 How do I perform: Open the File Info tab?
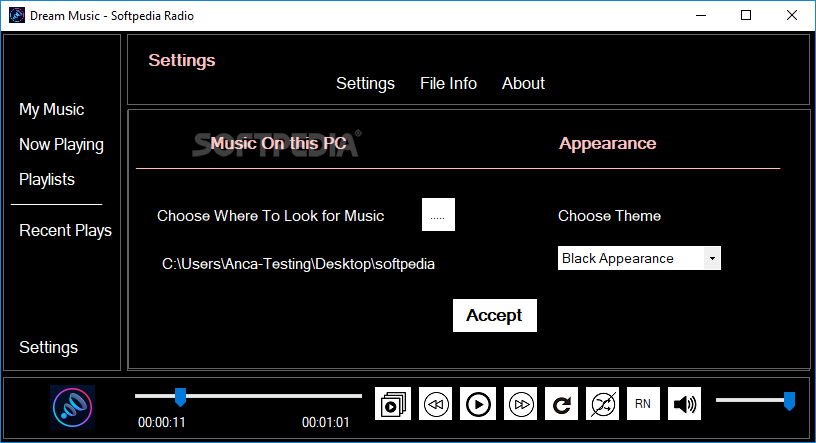[x=448, y=83]
